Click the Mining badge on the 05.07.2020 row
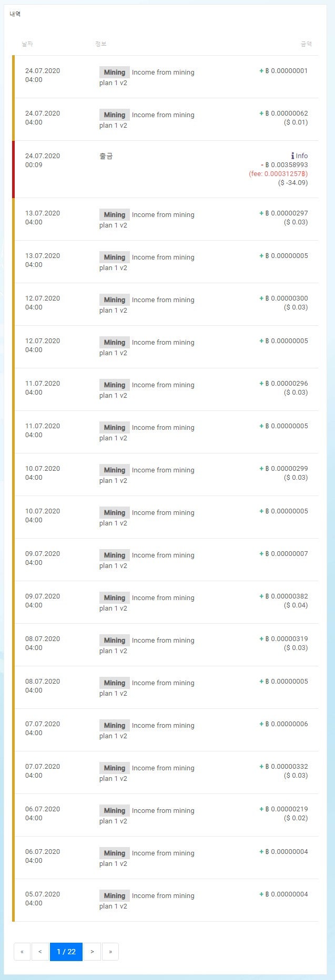Screen dimensions: 335x980 pos(114,895)
